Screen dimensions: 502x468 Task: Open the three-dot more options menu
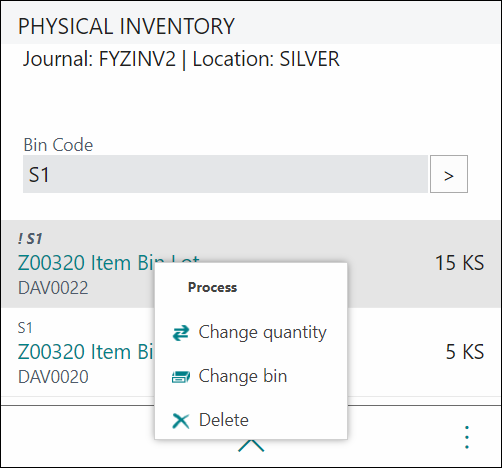click(x=467, y=437)
